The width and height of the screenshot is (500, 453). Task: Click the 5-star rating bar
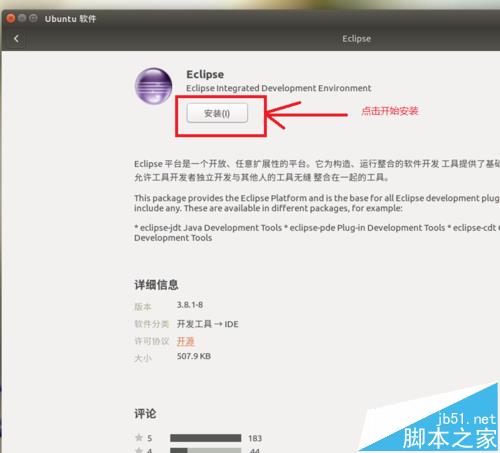click(206, 438)
